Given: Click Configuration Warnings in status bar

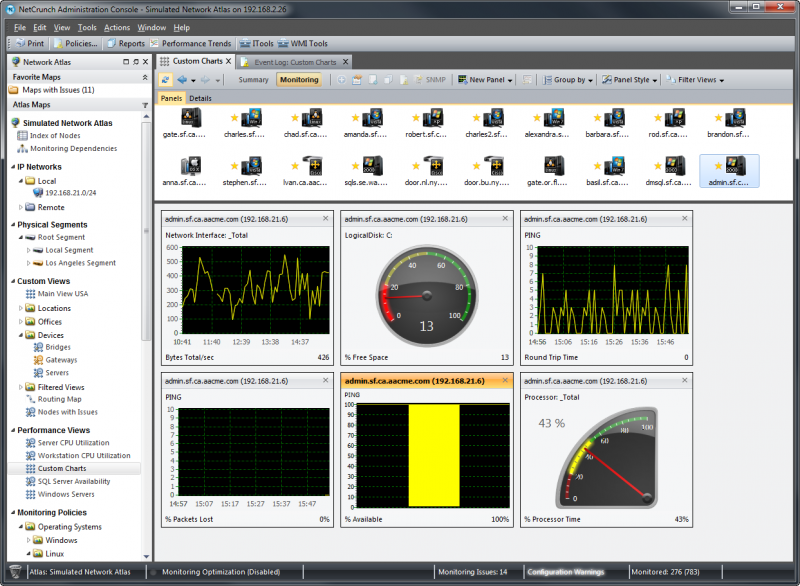Looking at the screenshot, I should pyautogui.click(x=565, y=572).
